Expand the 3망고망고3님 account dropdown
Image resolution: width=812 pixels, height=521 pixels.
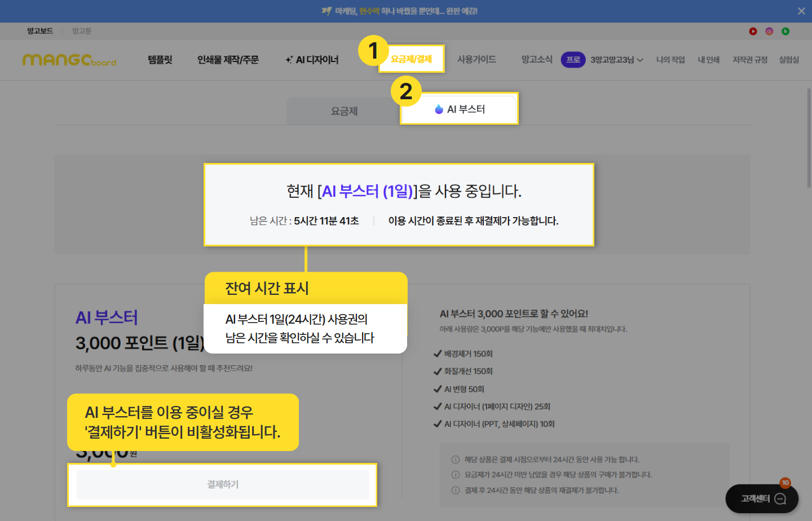click(617, 60)
